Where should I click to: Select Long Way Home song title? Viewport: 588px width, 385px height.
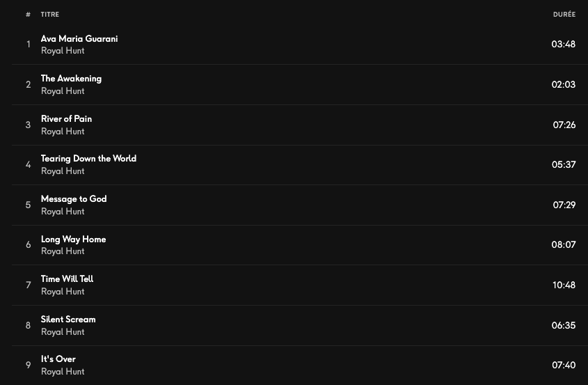73,239
